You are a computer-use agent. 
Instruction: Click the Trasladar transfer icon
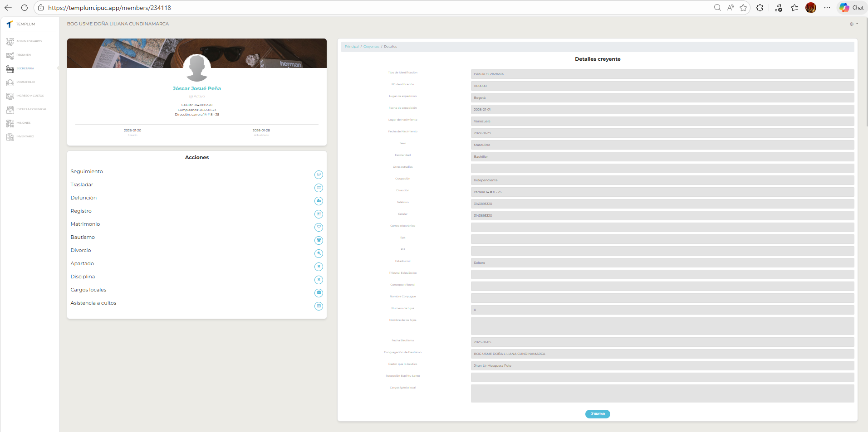319,188
